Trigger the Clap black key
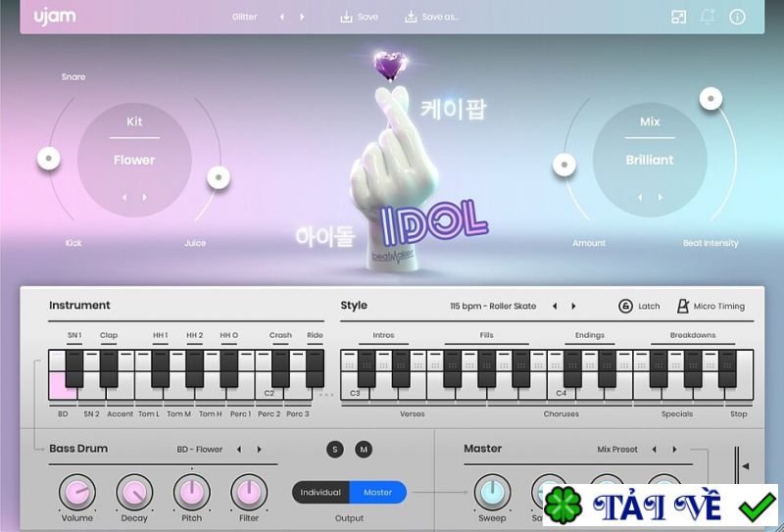The width and height of the screenshot is (784, 532). click(109, 368)
